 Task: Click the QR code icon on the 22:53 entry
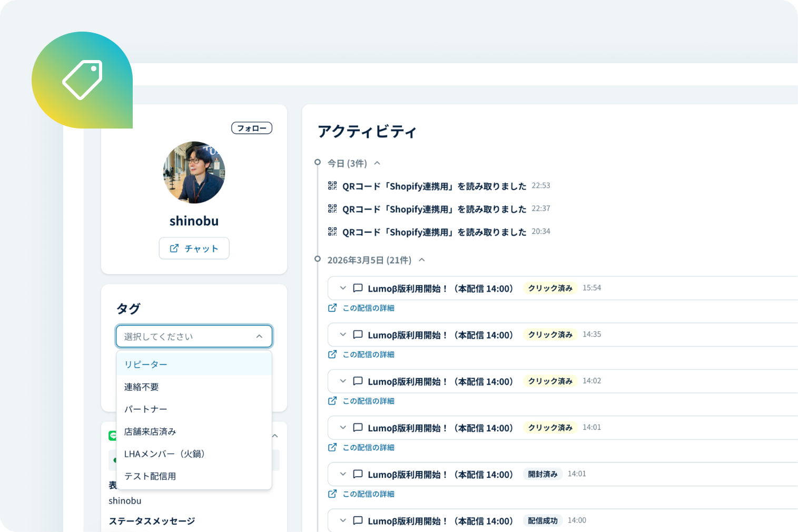point(332,185)
